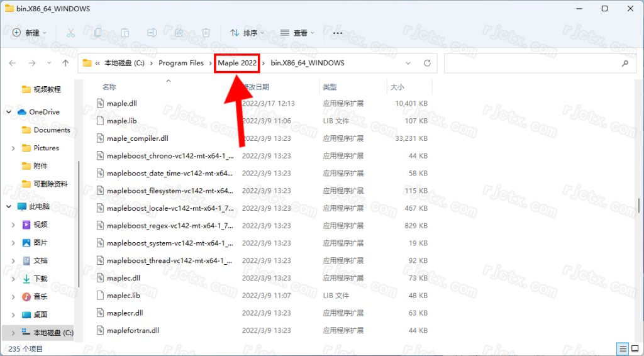Open the New item dropdown
The height and width of the screenshot is (356, 644).
tap(30, 33)
